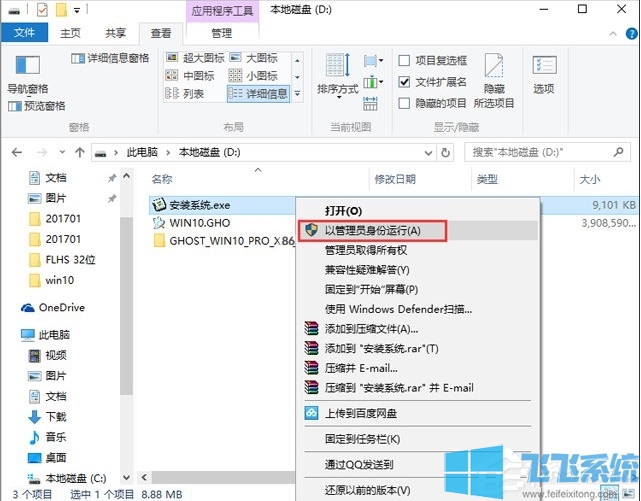Select 以管理员身份运行(A) from context menu

pyautogui.click(x=372, y=230)
